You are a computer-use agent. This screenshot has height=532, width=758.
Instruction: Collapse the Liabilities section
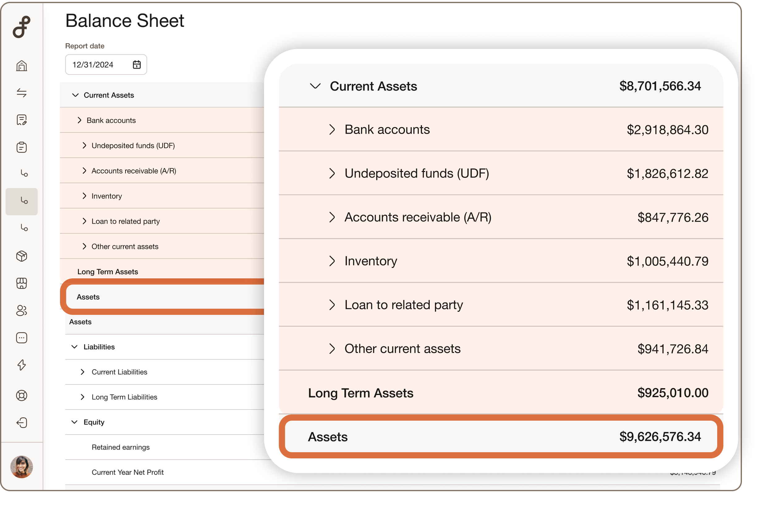(x=75, y=347)
